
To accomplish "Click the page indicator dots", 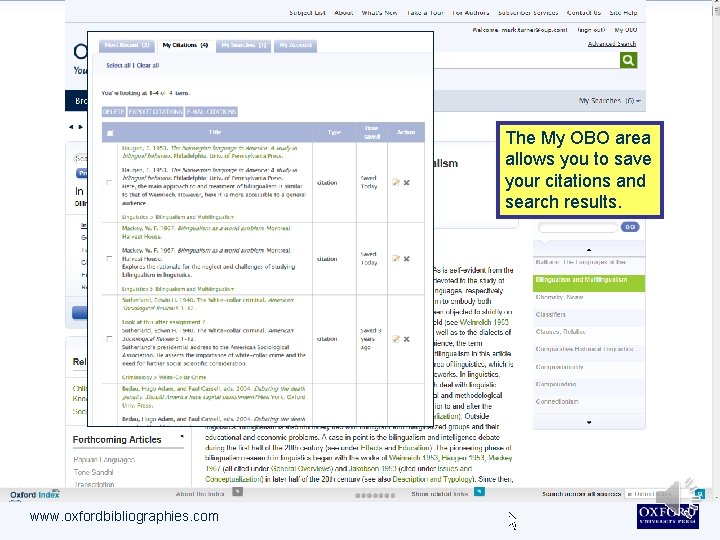I will coord(375,495).
